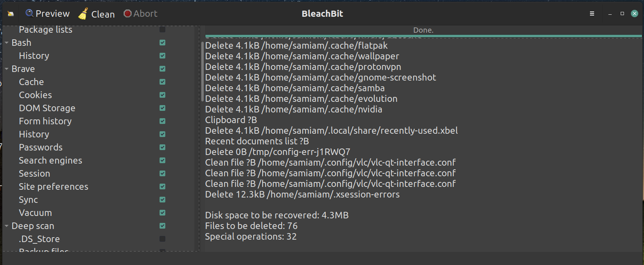Open the hamburger menu
This screenshot has width=644, height=265.
pyautogui.click(x=592, y=13)
